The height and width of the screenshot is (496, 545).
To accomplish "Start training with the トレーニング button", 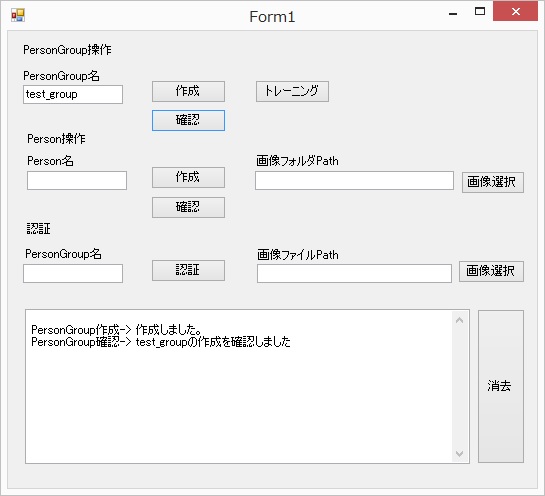I will tap(292, 91).
